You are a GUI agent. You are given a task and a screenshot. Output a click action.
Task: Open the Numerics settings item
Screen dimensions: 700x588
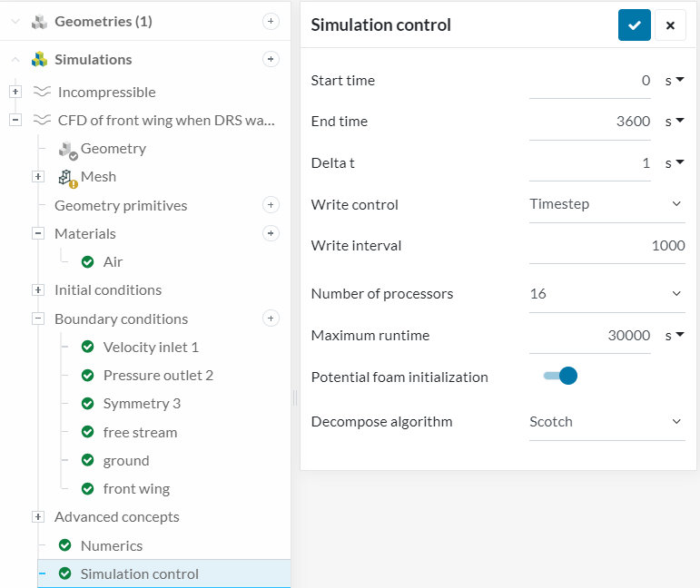pyautogui.click(x=111, y=545)
